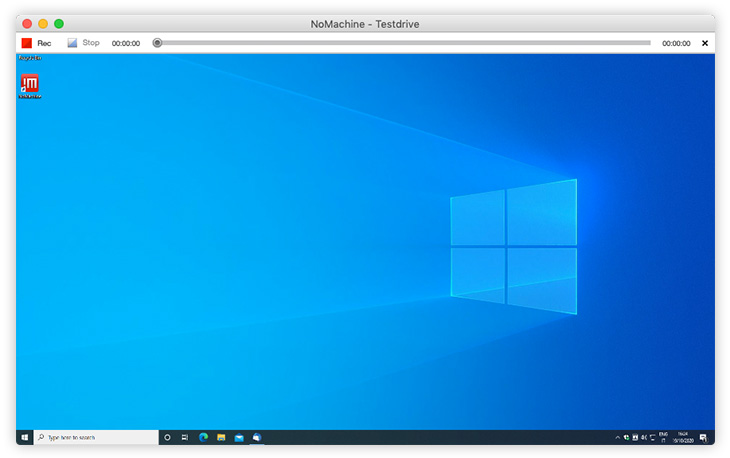Open Task View on the taskbar
The image size is (730, 458).
(185, 437)
